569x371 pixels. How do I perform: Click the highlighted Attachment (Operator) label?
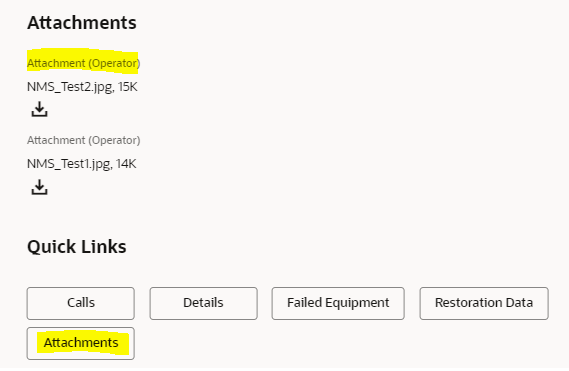[83, 63]
